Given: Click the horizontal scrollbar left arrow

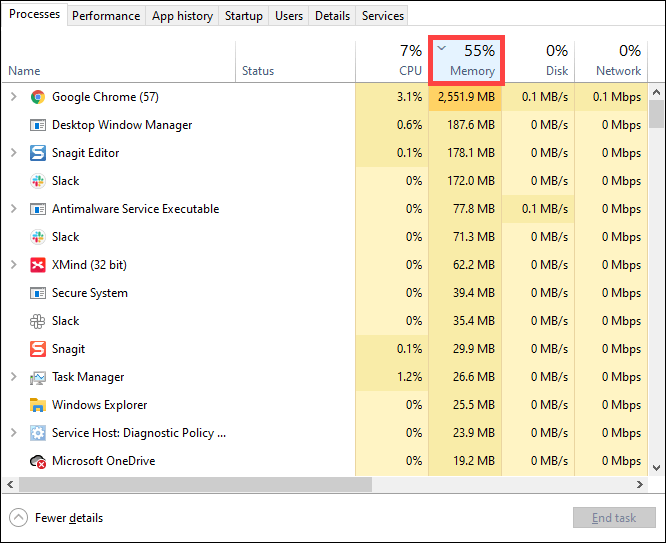Looking at the screenshot, I should pos(10,484).
